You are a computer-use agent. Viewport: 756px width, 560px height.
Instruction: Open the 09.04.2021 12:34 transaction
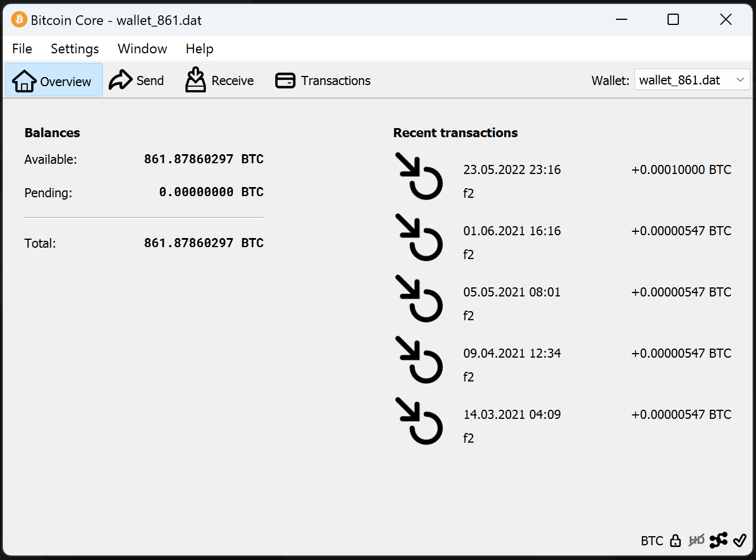pyautogui.click(x=512, y=354)
